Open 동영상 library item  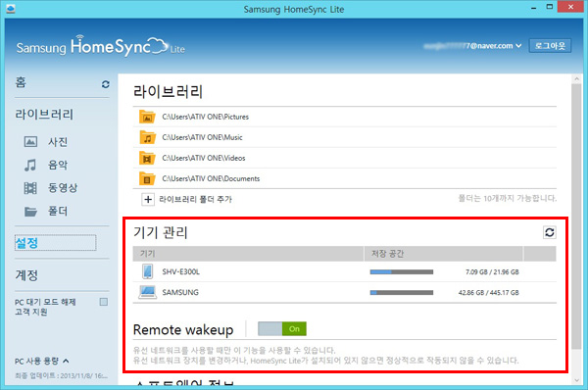[x=63, y=188]
